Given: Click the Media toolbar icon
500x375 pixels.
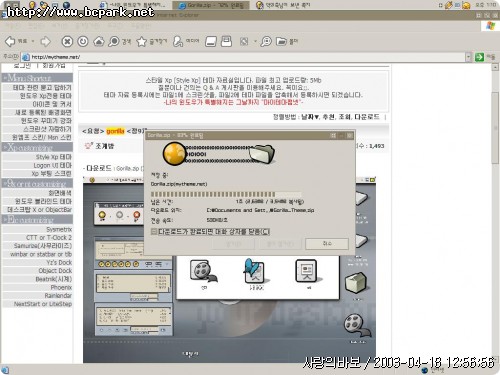Looking at the screenshot, I should 178,41.
